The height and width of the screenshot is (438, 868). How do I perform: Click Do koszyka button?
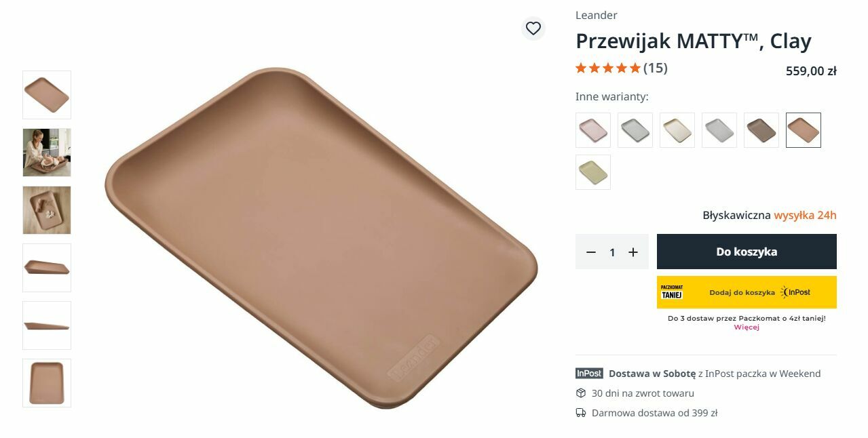pyautogui.click(x=747, y=252)
